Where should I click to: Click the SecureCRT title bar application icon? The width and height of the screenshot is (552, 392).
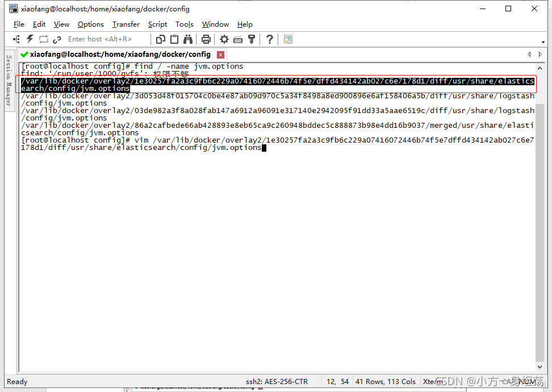(x=14, y=9)
